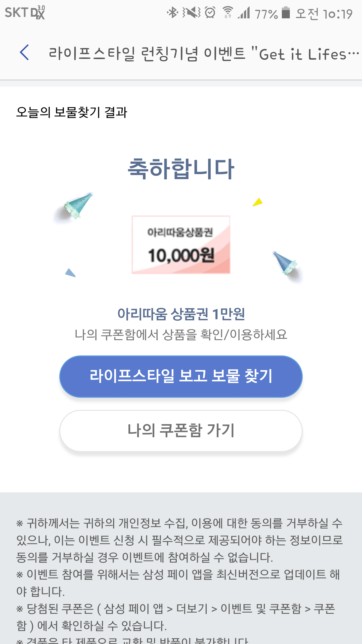Tap the battery icon in status bar

click(x=286, y=13)
